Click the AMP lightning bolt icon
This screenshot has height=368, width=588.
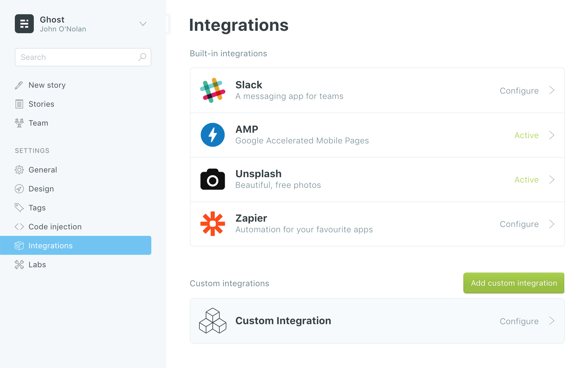click(x=212, y=135)
